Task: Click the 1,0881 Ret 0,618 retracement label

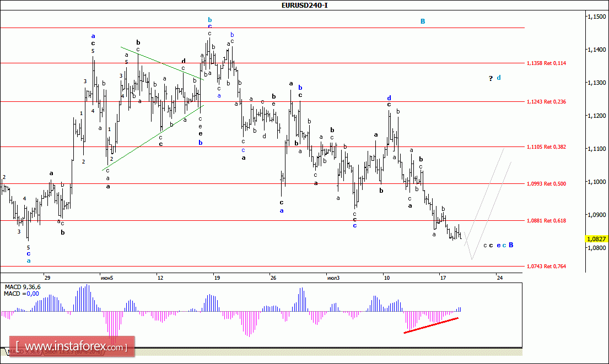Action: (x=546, y=221)
